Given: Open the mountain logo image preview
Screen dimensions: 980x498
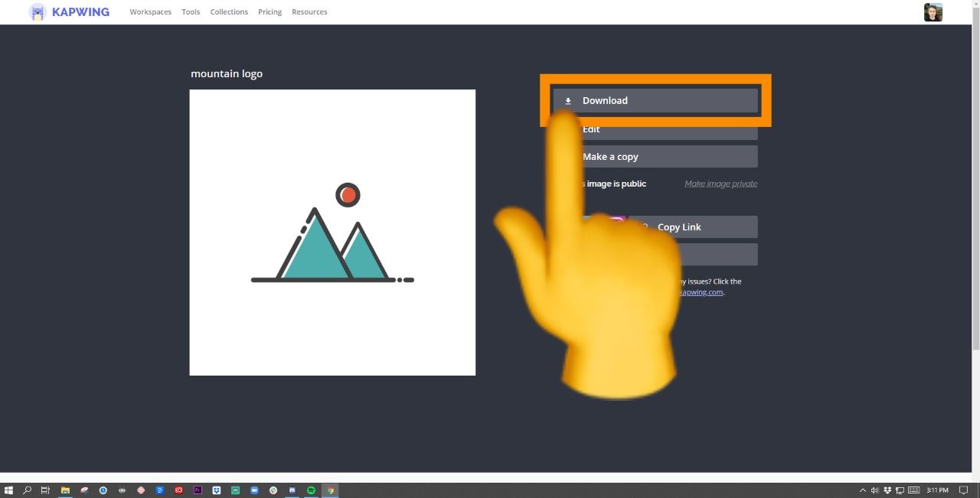Looking at the screenshot, I should click(332, 233).
